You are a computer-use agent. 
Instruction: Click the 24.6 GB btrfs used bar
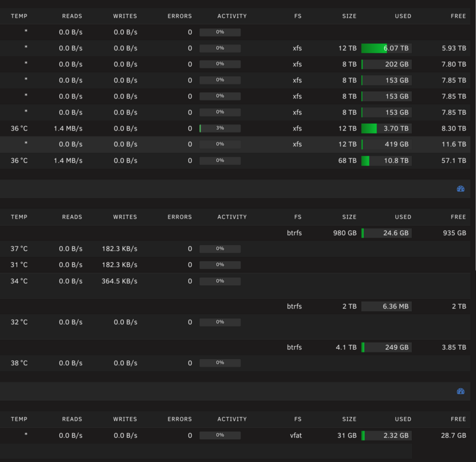click(387, 233)
